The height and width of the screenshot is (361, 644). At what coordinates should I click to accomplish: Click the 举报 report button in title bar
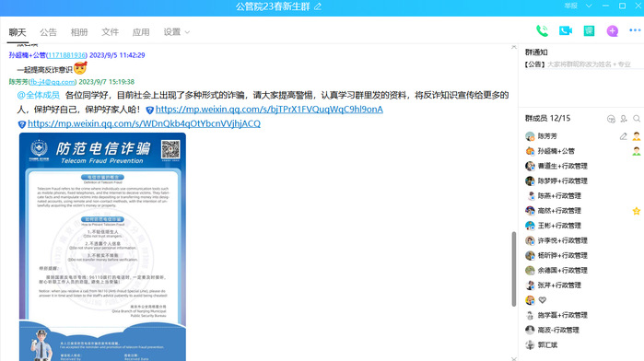pos(570,6)
